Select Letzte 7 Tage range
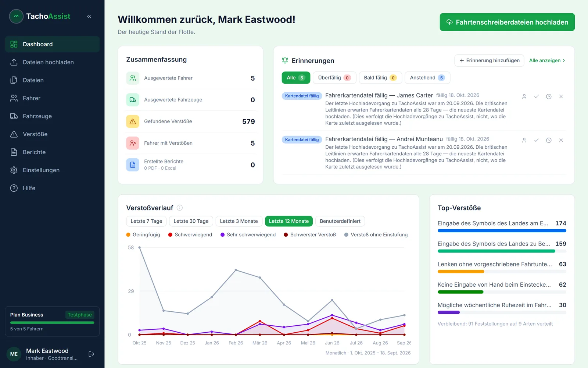Image resolution: width=588 pixels, height=368 pixels. point(146,221)
